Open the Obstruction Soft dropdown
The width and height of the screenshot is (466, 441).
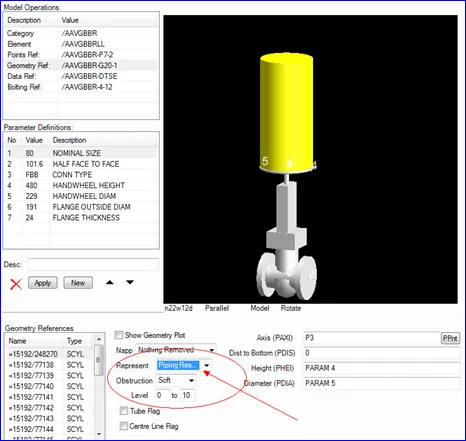tap(191, 380)
